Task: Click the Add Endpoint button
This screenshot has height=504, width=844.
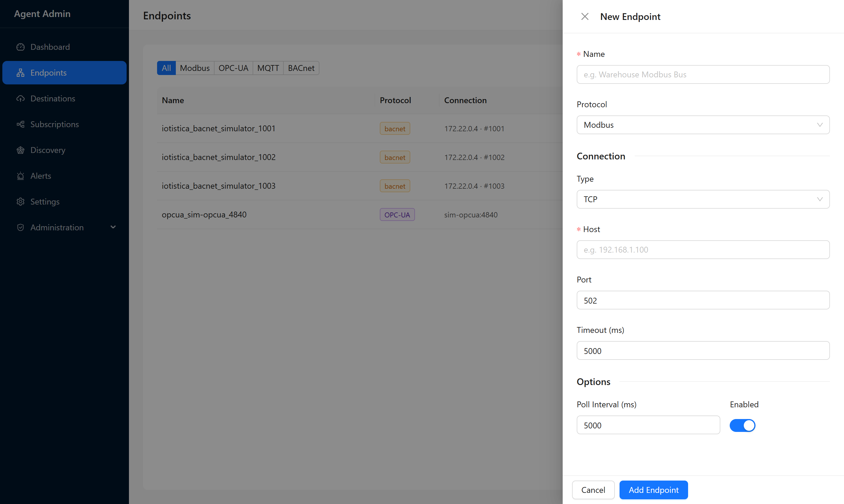Action: click(x=654, y=490)
